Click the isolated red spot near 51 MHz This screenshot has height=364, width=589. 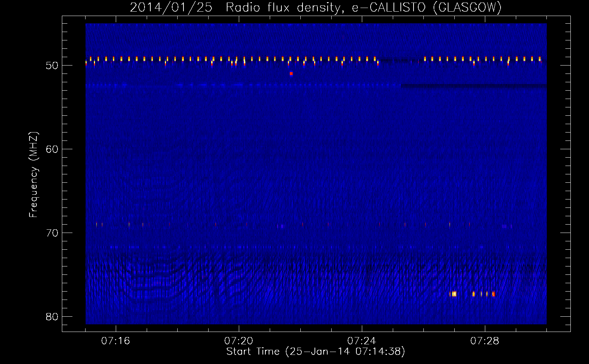291,74
